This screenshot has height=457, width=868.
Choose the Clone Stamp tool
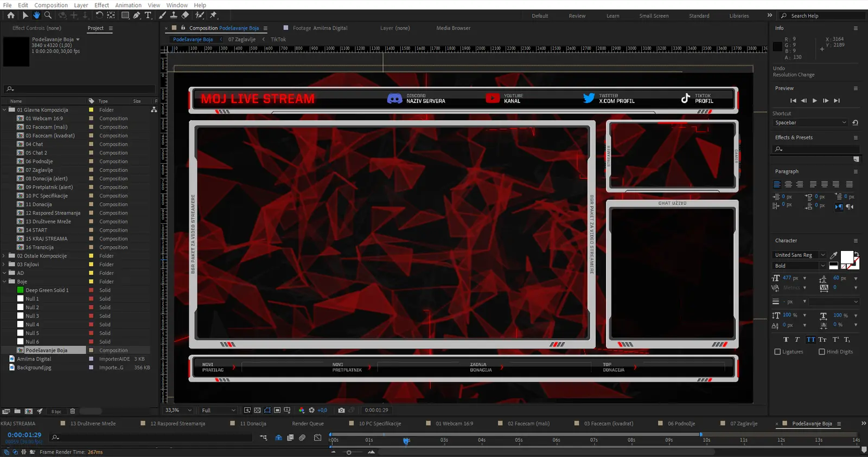pos(174,15)
